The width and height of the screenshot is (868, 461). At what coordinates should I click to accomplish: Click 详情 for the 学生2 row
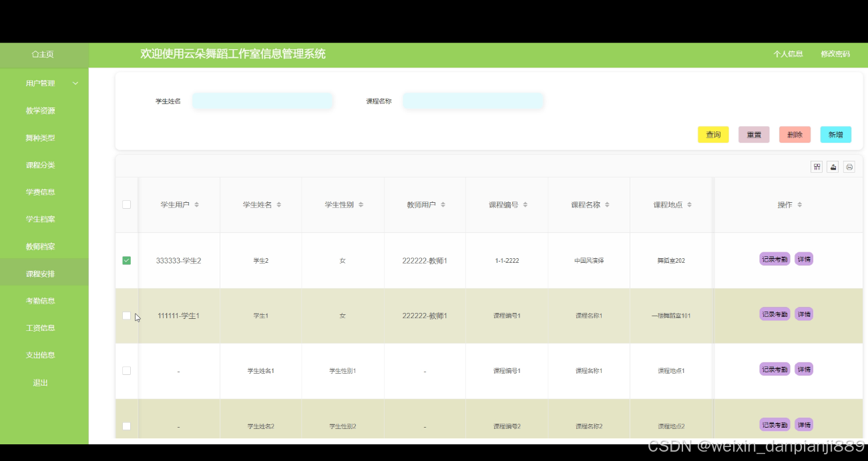(804, 259)
